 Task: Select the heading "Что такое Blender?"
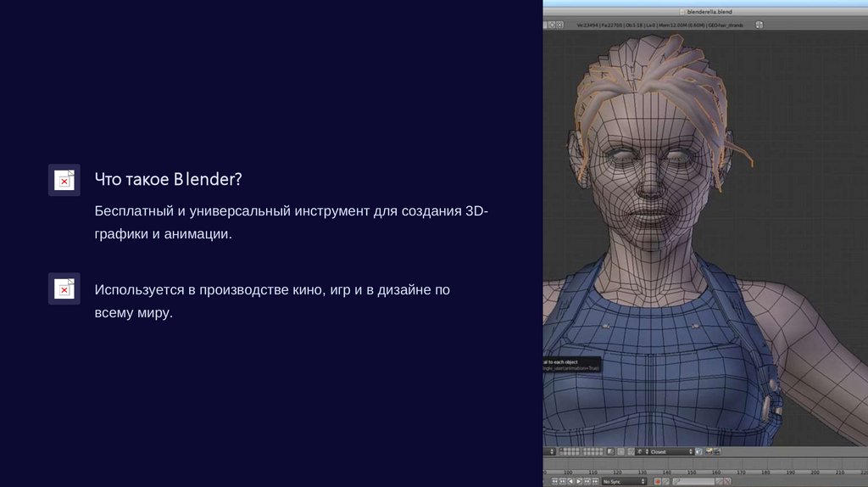169,179
